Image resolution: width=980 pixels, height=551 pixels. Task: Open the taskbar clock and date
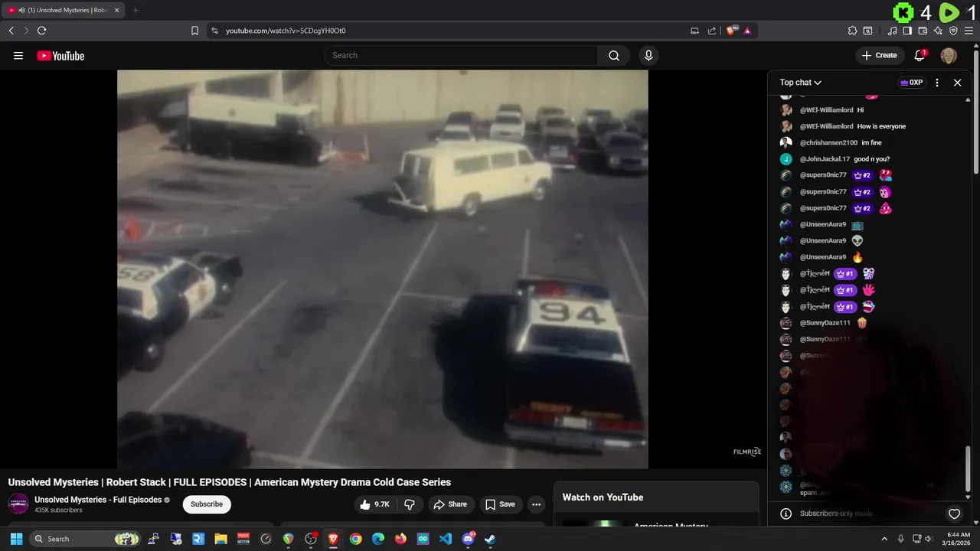[x=958, y=539]
